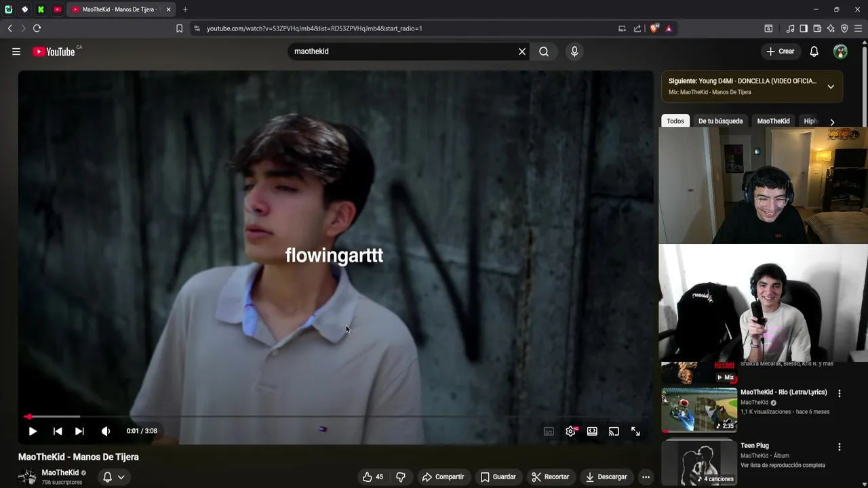Reload the current page

[x=37, y=28]
